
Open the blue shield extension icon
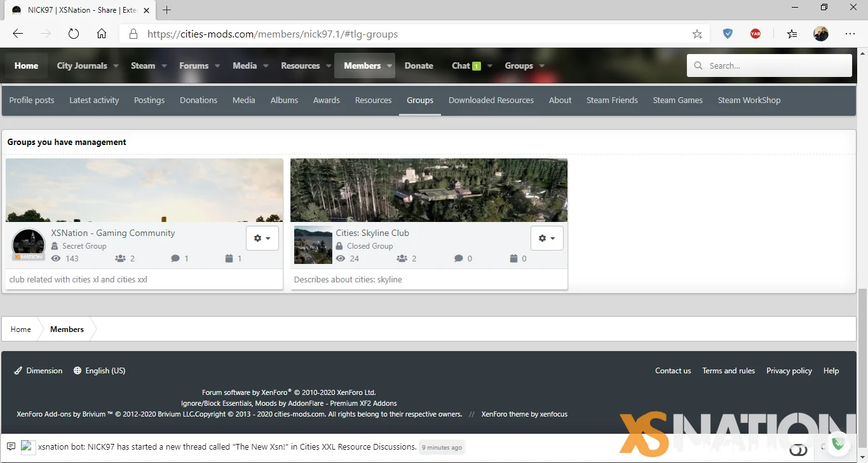click(x=728, y=34)
